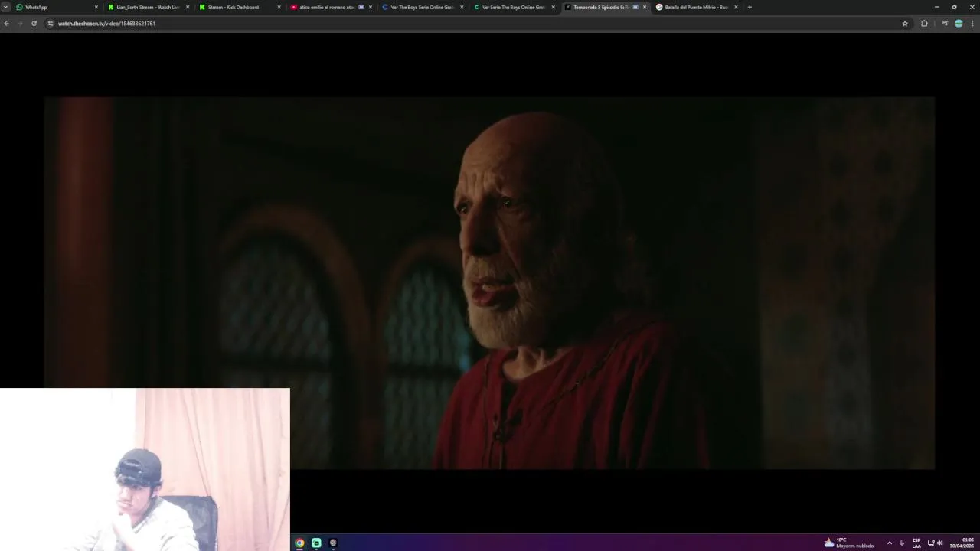980x551 pixels.
Task: Open the volume control in the tray
Action: click(940, 543)
